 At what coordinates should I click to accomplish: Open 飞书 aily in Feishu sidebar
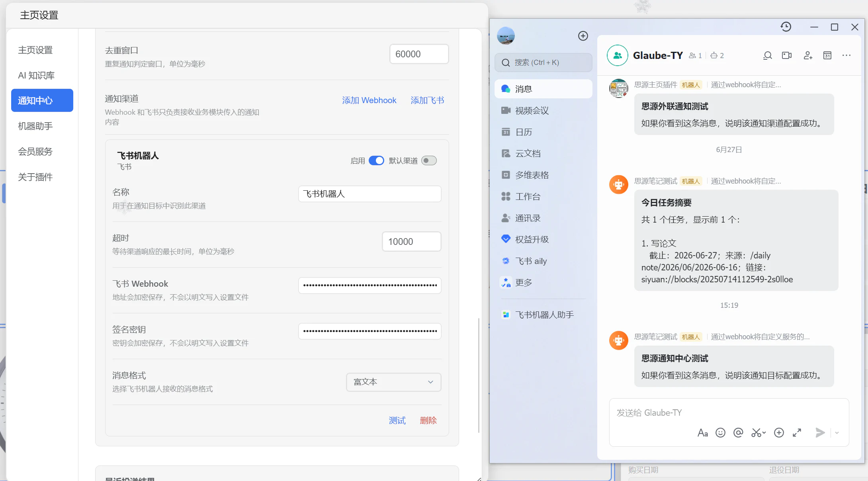pos(543,261)
